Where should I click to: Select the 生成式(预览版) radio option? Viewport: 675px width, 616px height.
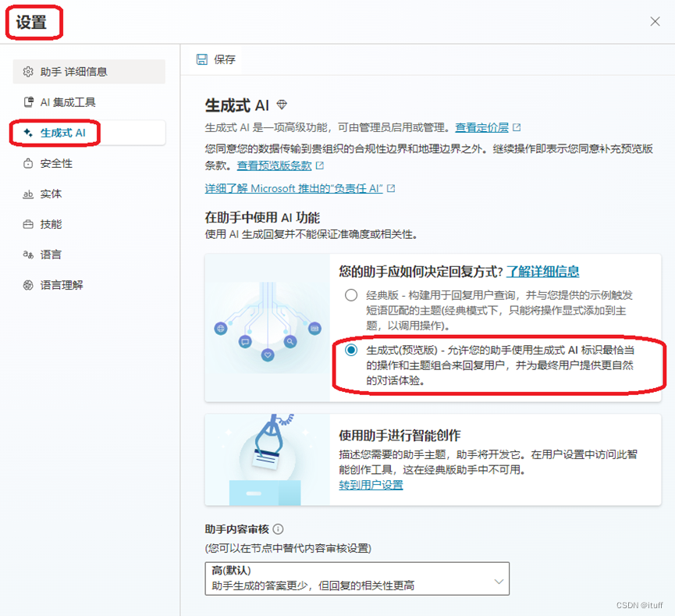351,350
